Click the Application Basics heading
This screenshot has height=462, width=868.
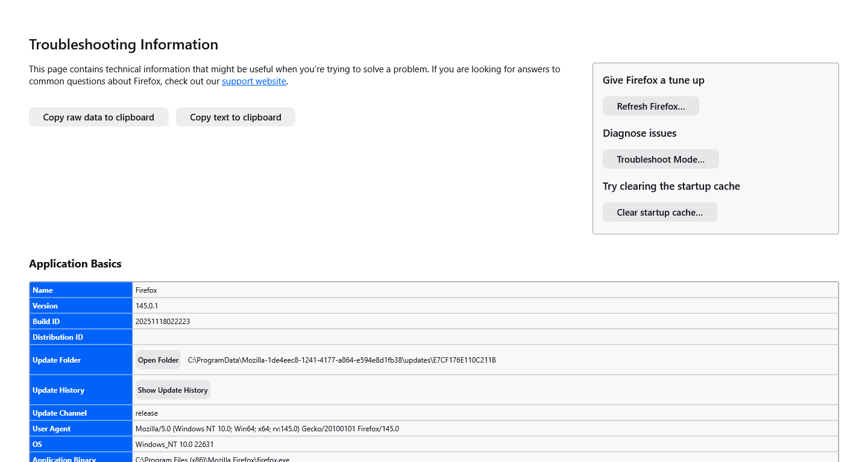pyautogui.click(x=75, y=264)
